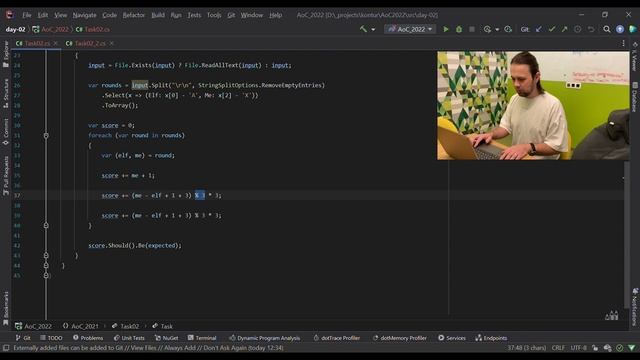The width and height of the screenshot is (640, 360).
Task: Click Git update project arrow icon
Action: pos(539,29)
